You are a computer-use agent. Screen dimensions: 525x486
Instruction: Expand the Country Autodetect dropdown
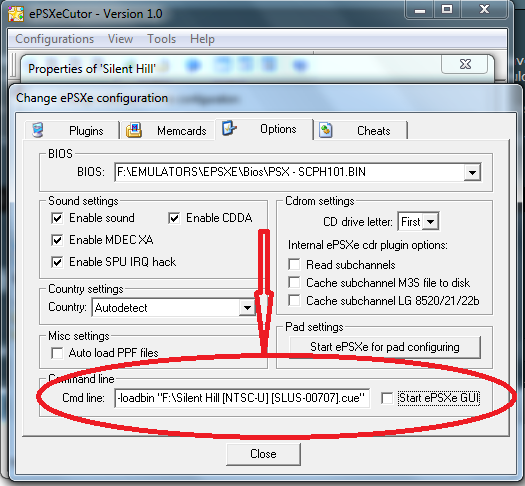coord(247,308)
